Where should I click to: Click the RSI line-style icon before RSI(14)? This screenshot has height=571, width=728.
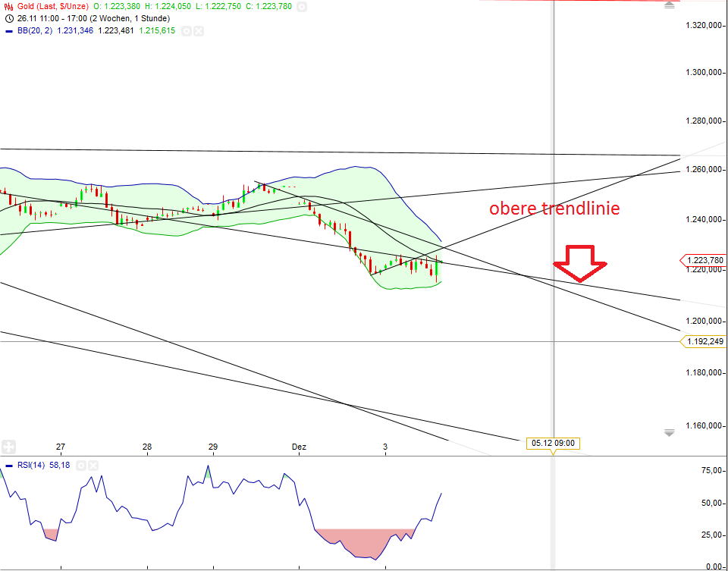coord(9,465)
